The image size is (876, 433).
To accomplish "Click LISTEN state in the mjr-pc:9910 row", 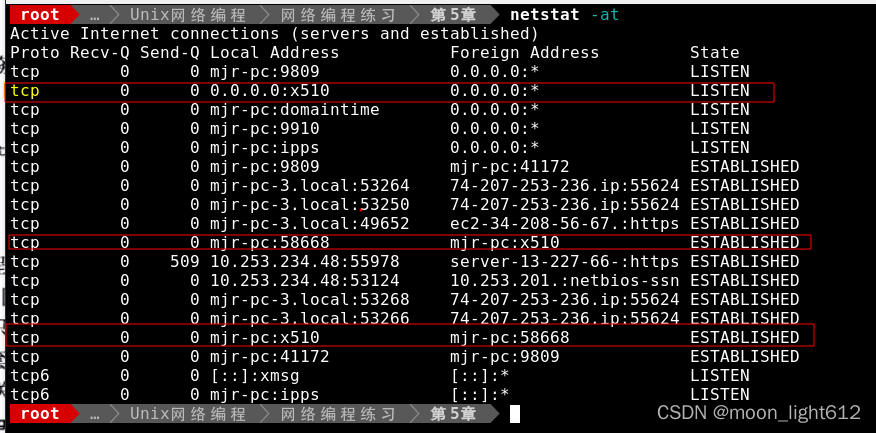I will click(x=720, y=129).
